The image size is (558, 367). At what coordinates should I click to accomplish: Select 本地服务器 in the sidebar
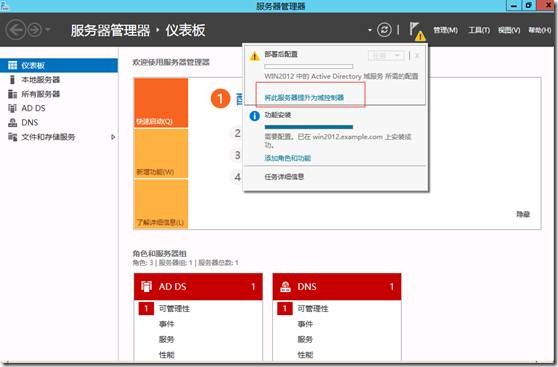click(x=59, y=80)
